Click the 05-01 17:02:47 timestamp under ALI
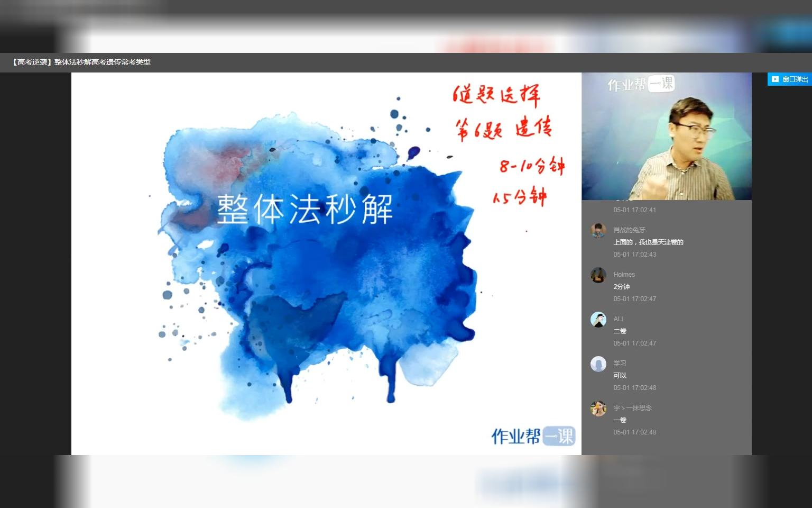 (634, 343)
